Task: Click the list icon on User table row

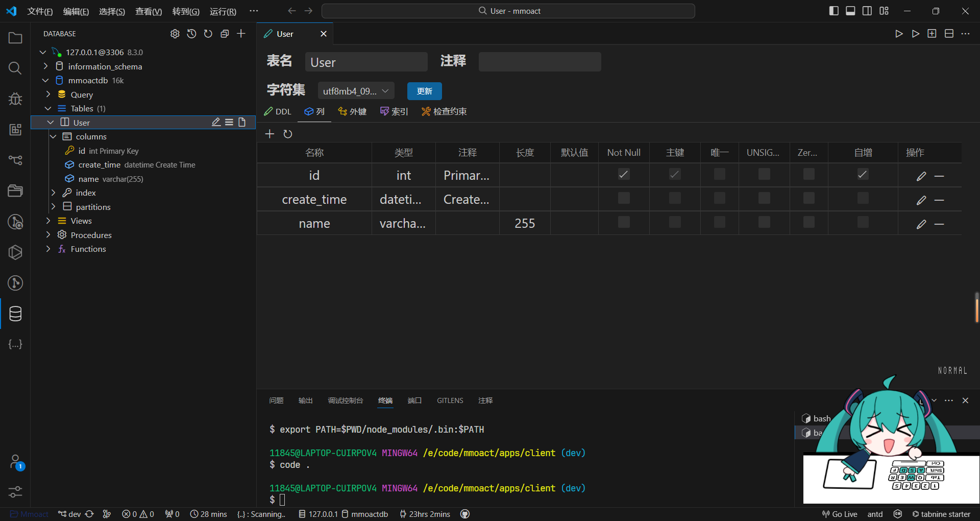Action: [x=229, y=122]
